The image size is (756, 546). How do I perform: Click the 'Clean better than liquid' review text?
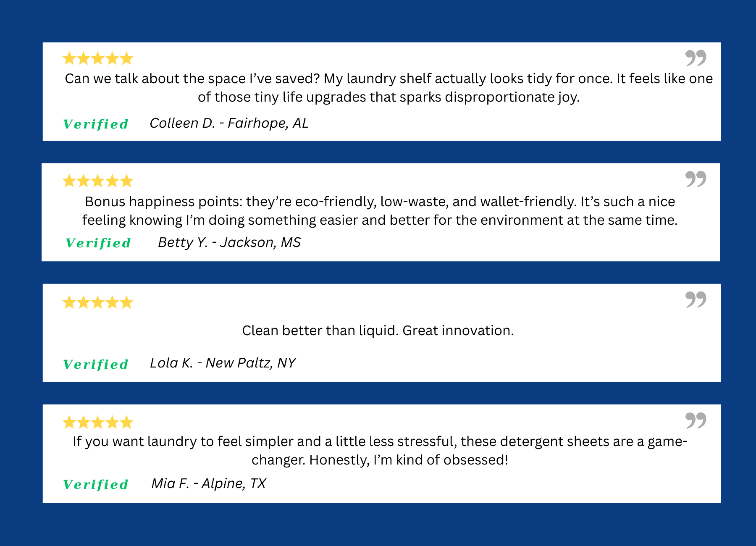click(x=378, y=331)
